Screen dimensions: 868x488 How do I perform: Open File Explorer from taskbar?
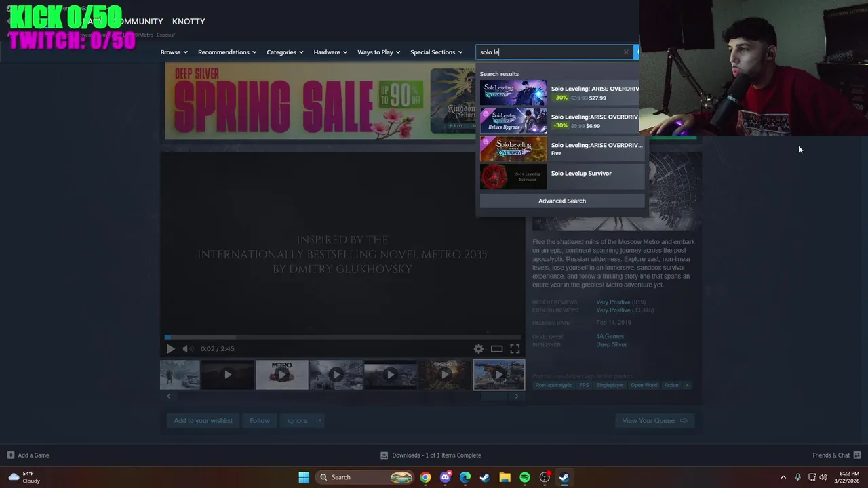pos(505,477)
